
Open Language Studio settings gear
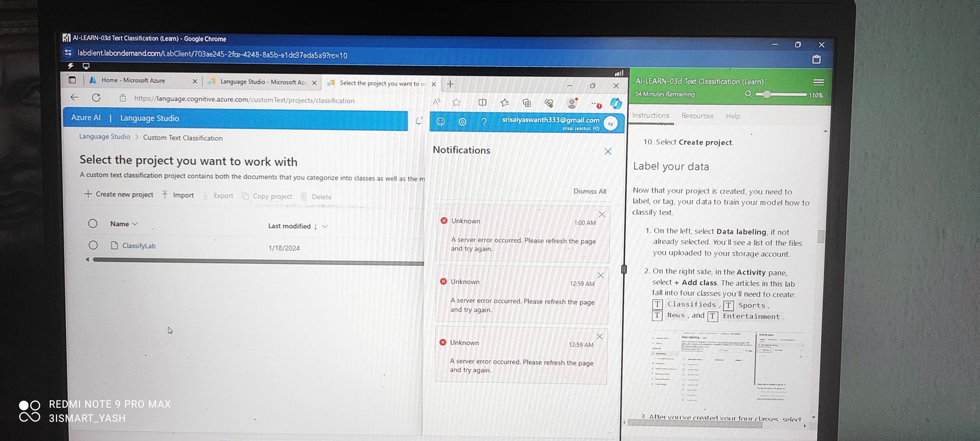point(462,122)
